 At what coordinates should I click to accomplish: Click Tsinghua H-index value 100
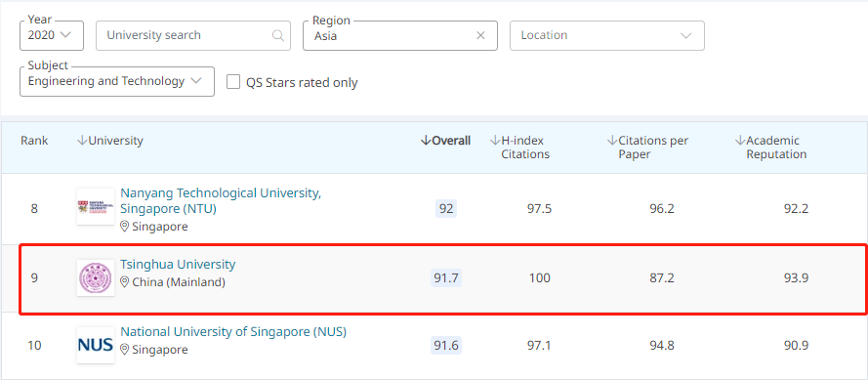coord(539,277)
